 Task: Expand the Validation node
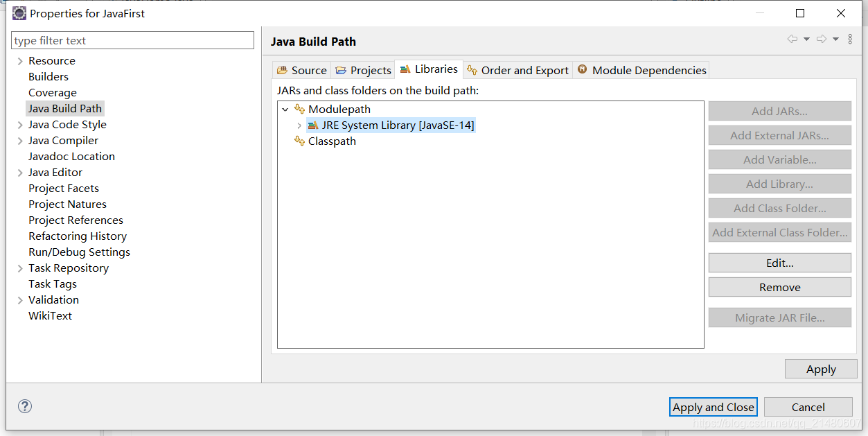tap(20, 300)
